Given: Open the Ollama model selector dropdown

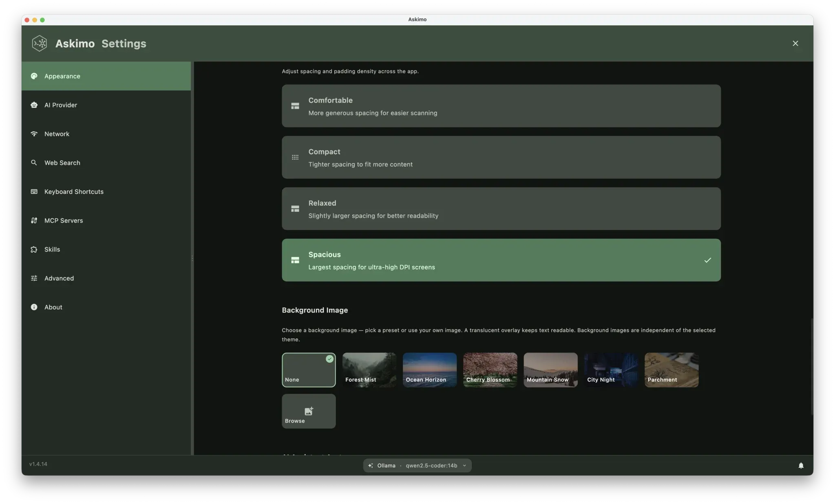Looking at the screenshot, I should (x=417, y=465).
